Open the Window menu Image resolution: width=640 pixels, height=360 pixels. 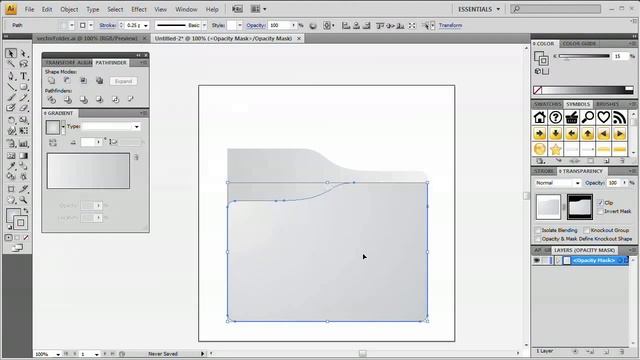click(186, 9)
